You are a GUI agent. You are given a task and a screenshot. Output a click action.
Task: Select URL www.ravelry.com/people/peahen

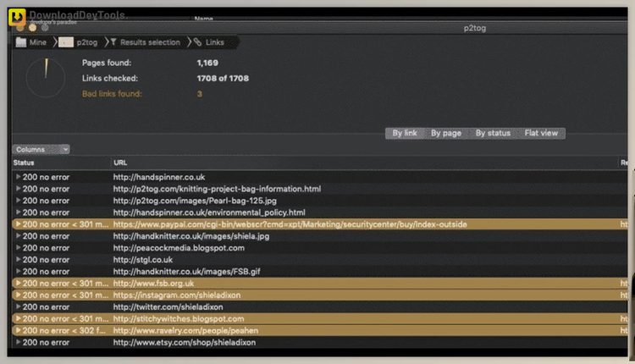(x=186, y=330)
